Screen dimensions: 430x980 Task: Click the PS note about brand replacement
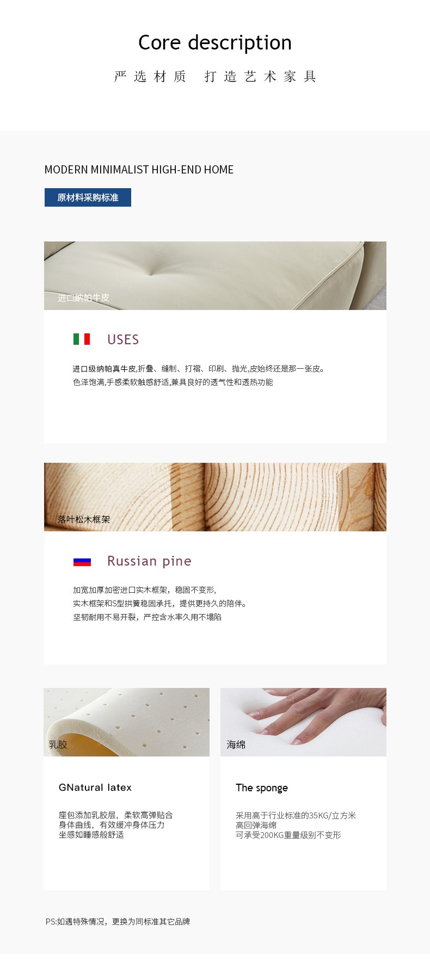point(118,921)
